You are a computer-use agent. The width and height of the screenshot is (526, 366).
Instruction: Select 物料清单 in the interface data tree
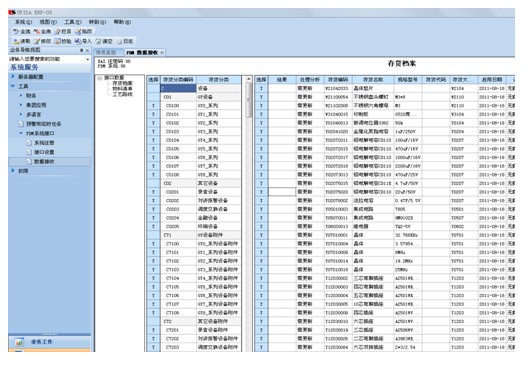tap(122, 89)
